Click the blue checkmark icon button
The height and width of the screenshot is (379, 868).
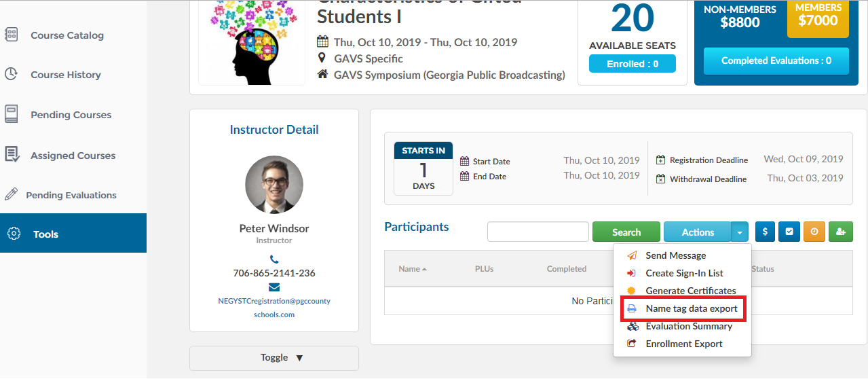pyautogui.click(x=789, y=232)
